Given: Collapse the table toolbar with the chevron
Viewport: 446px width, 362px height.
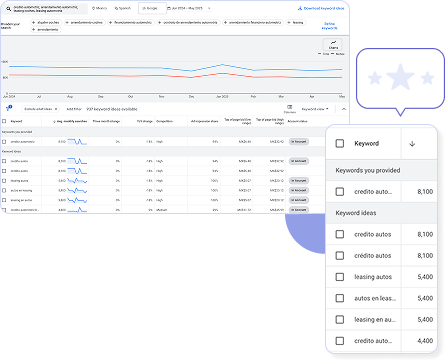Looking at the screenshot, I should pyautogui.click(x=344, y=109).
